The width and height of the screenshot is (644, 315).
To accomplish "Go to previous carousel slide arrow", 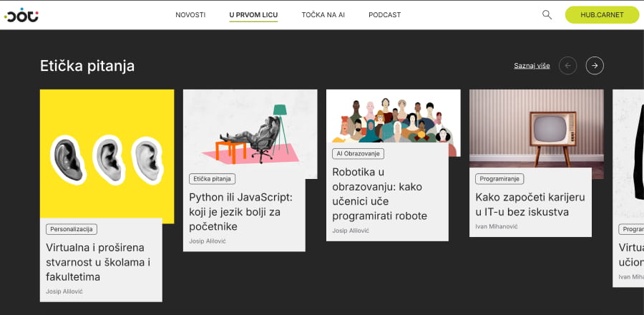I will pos(567,66).
